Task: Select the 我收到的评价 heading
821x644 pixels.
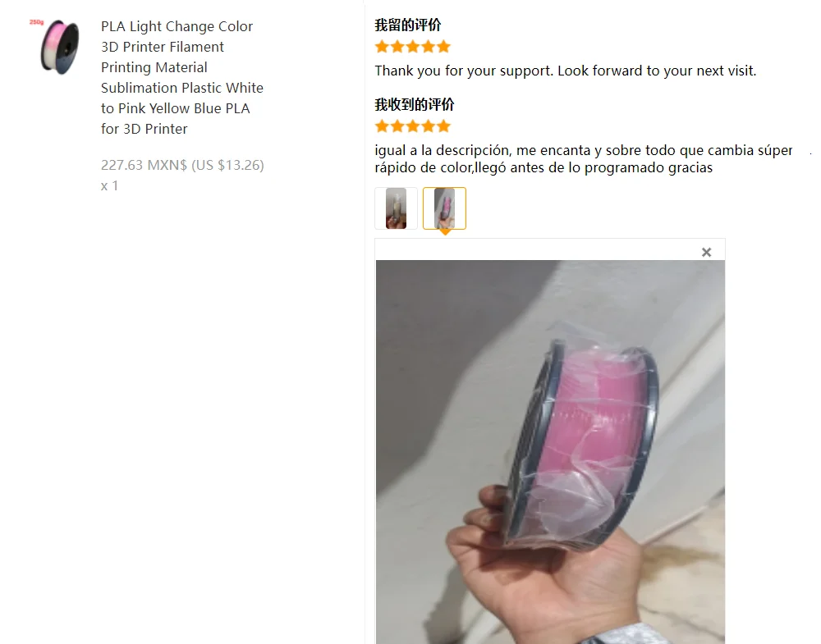Action: coord(414,105)
